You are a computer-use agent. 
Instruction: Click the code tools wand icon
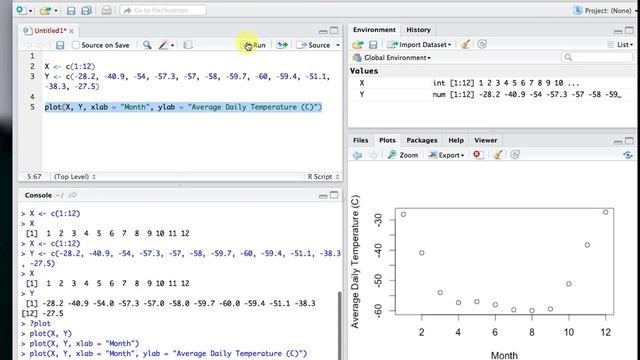point(163,45)
